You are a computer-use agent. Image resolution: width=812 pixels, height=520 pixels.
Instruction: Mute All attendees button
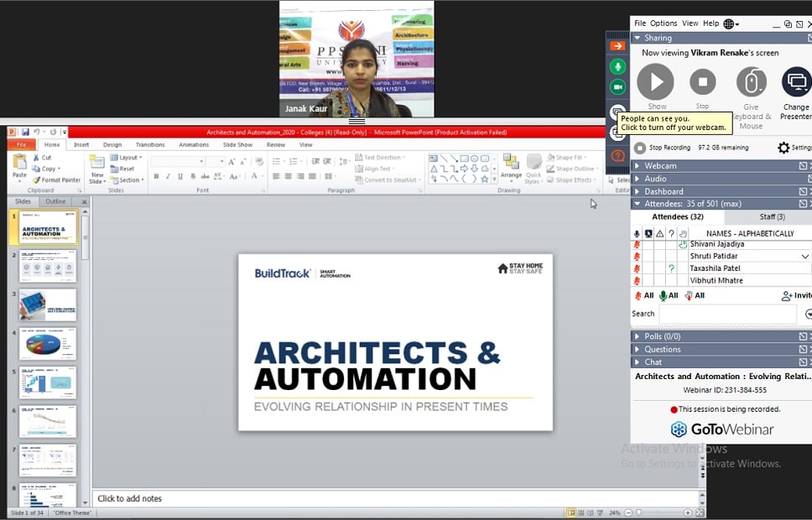tap(644, 296)
